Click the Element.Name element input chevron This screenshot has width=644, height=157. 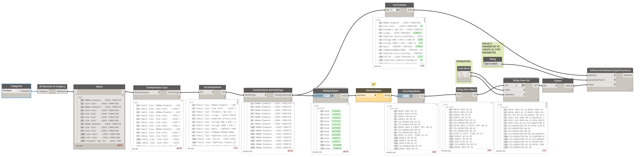pyautogui.click(x=375, y=95)
